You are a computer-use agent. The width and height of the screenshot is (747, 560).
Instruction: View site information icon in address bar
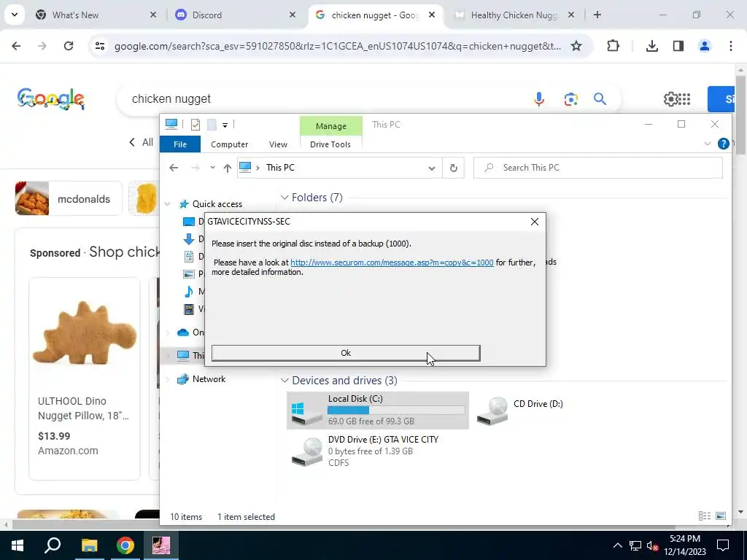pos(100,46)
